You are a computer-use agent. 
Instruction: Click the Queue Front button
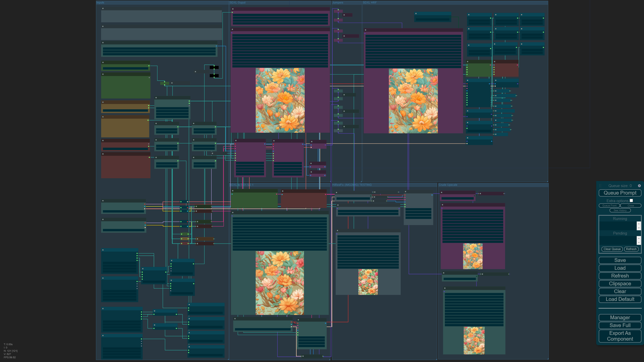[609, 206]
